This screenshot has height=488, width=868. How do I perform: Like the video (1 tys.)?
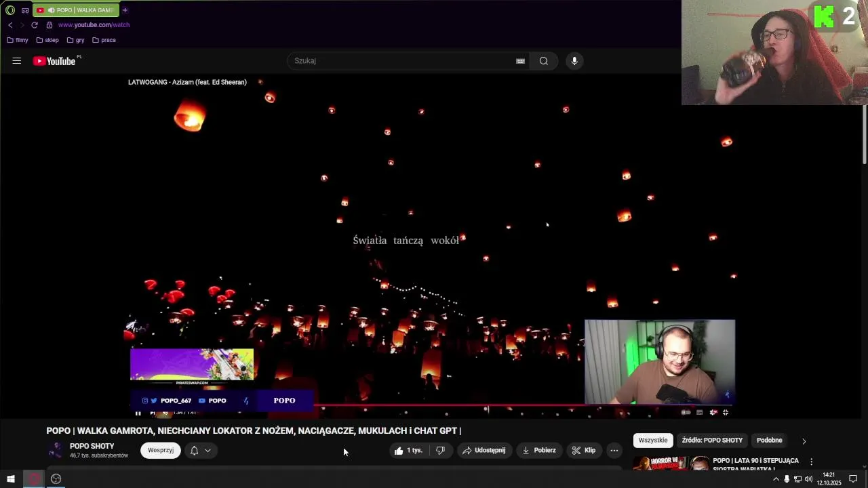point(409,450)
